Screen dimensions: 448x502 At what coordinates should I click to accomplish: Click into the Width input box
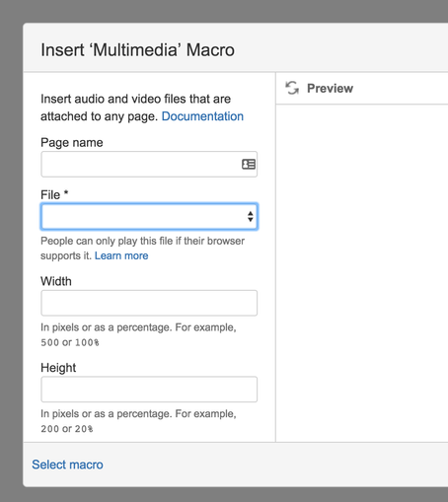(149, 303)
